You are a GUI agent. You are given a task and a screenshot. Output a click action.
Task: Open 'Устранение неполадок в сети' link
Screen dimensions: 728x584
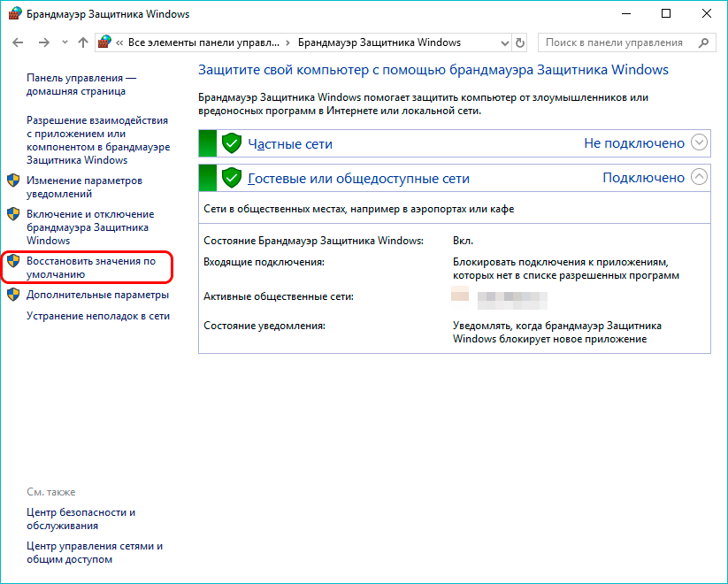[98, 316]
